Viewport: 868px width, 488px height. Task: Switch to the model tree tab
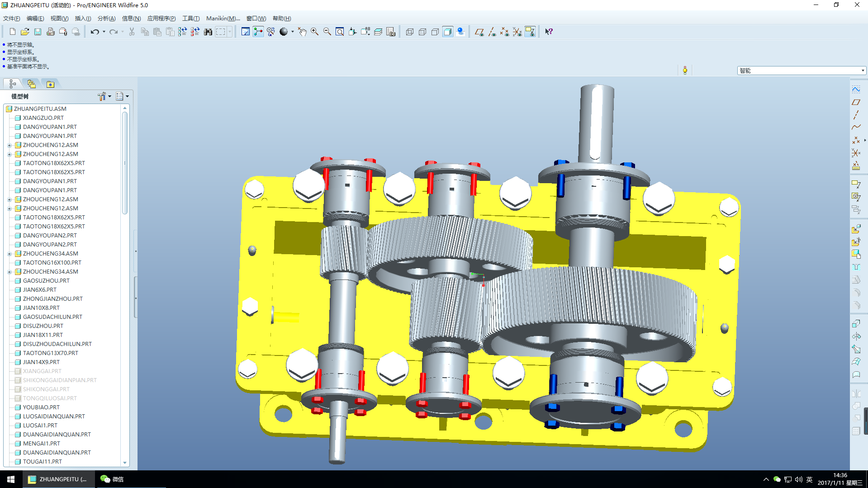[13, 84]
